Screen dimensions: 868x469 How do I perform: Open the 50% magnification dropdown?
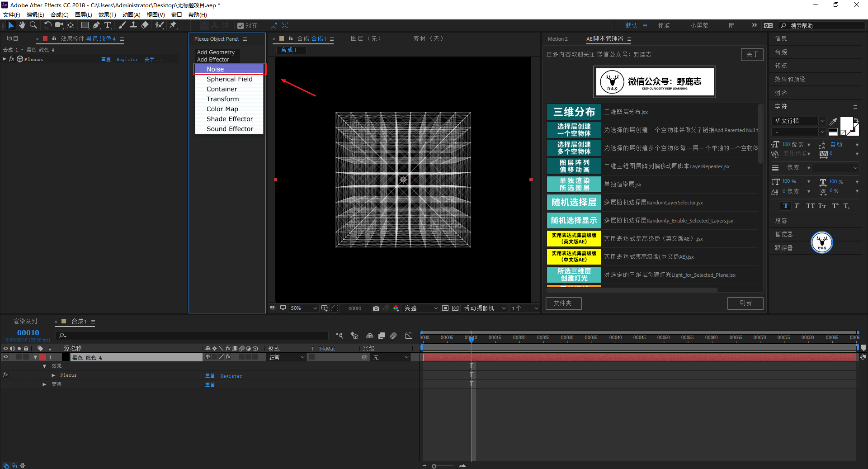[x=303, y=308]
